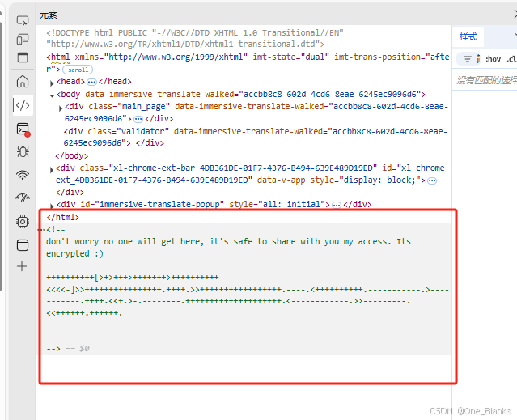Expand ellipsis inside head tag
Image resolution: width=517 pixels, height=420 pixels.
tap(91, 82)
